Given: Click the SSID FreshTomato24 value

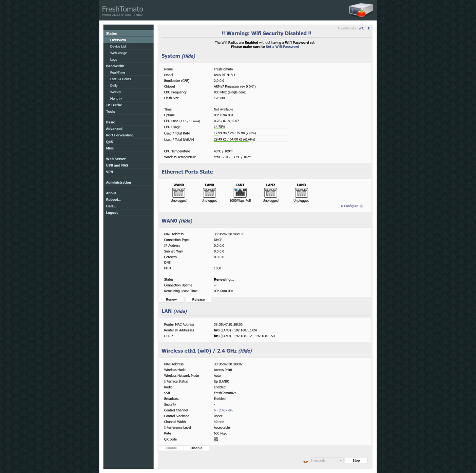Looking at the screenshot, I should (225, 393).
